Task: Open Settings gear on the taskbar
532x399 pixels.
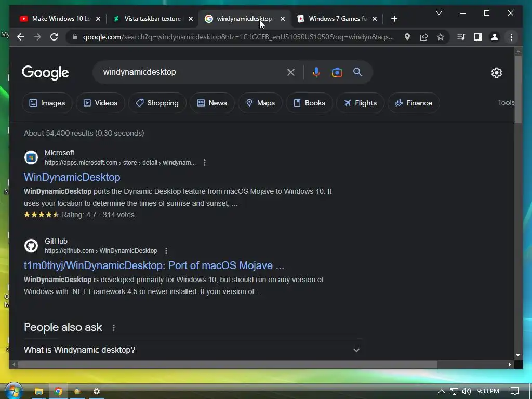Action: click(x=96, y=391)
